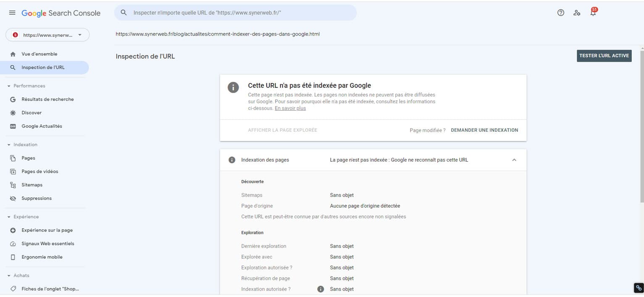Click the Signaux Web essentiels gauge icon
644x297 pixels.
(13, 244)
